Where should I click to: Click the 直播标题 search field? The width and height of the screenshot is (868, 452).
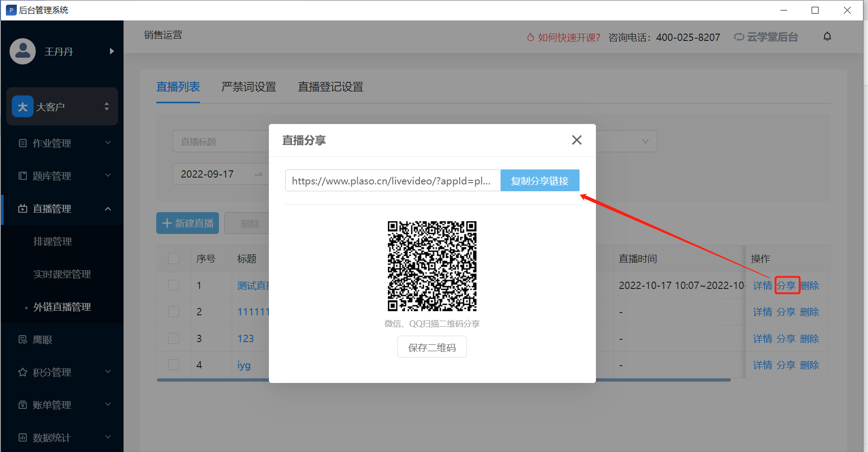[221, 141]
